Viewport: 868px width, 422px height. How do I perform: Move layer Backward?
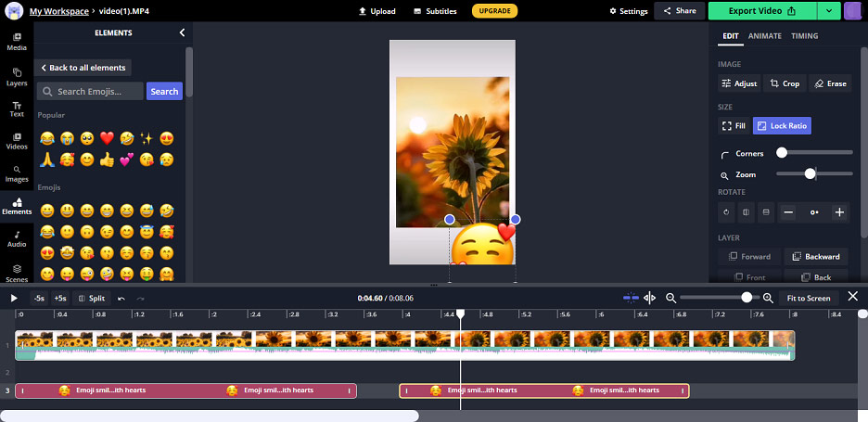816,256
